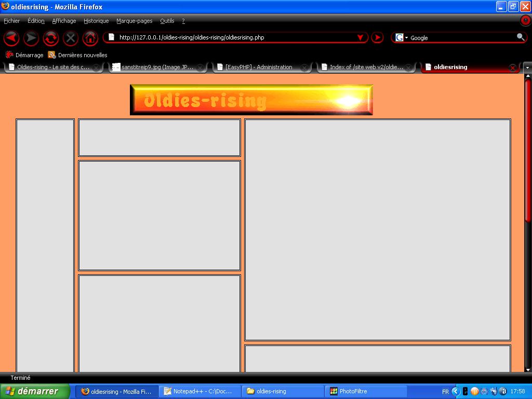Stop loading with the X button

pyautogui.click(x=71, y=38)
